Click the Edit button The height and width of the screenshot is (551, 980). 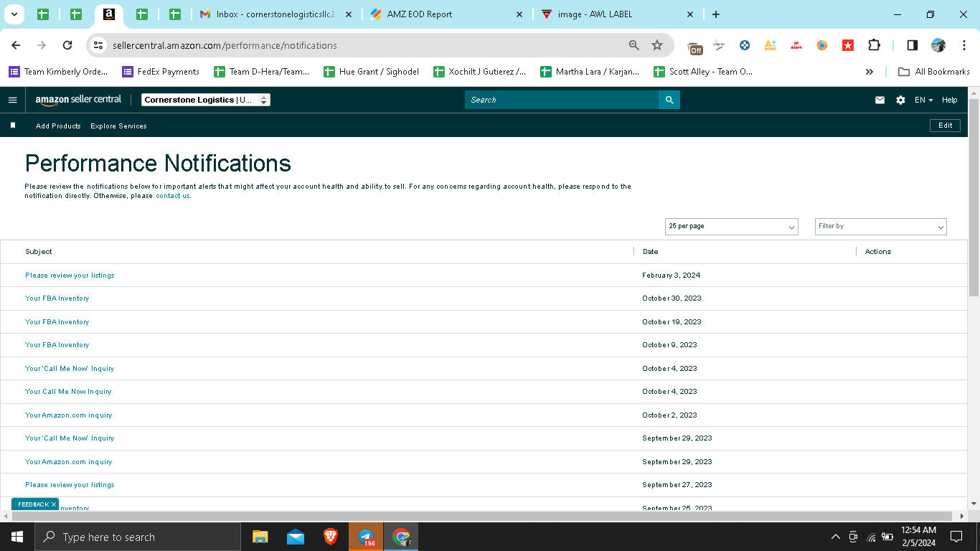pyautogui.click(x=945, y=126)
